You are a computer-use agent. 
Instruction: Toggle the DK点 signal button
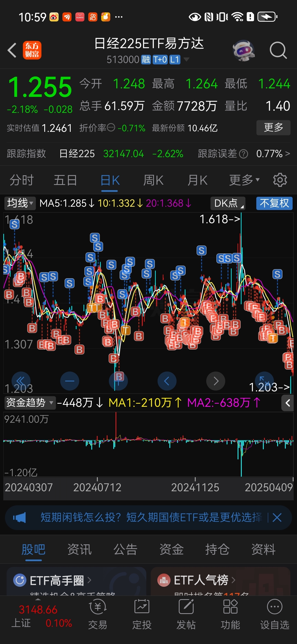pos(228,203)
